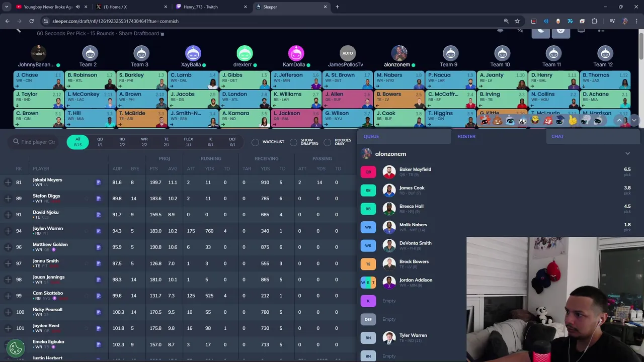The image size is (644, 362).
Task: Open the cookie preferences icon
Action: point(16,347)
